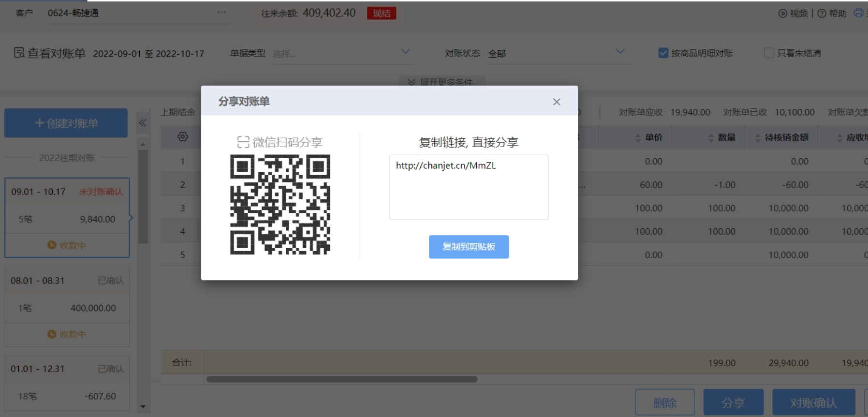Uncheck the reconcile by product detail checkbox
This screenshot has height=417, width=868.
click(x=663, y=53)
